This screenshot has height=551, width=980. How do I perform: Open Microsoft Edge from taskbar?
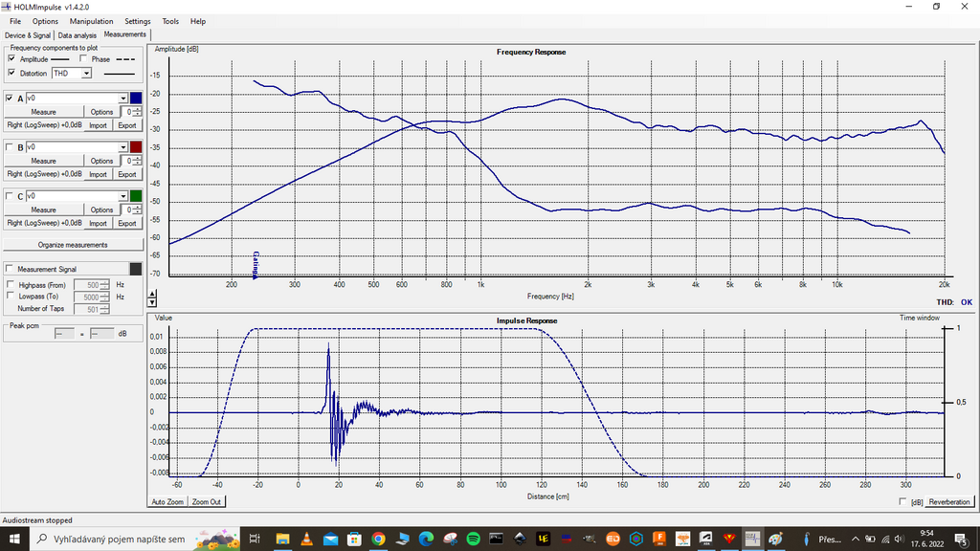pyautogui.click(x=426, y=539)
